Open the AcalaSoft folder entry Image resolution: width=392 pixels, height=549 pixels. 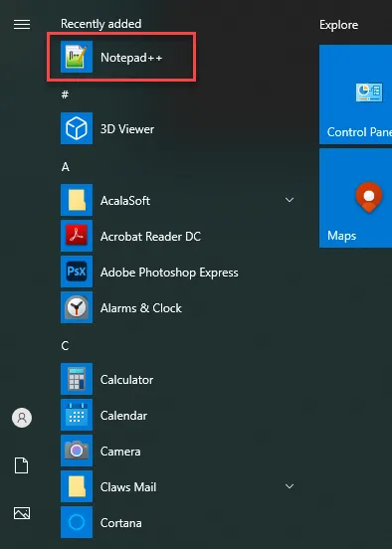click(x=105, y=200)
